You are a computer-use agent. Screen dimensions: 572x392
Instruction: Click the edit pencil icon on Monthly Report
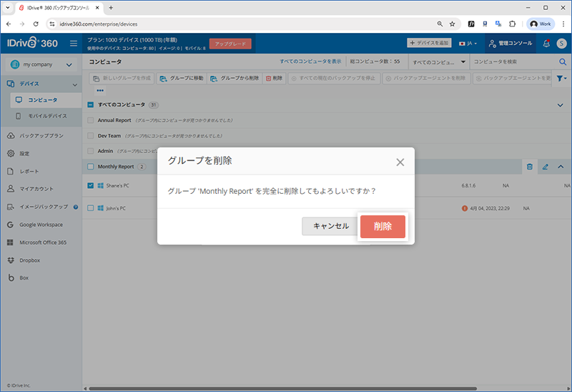[x=545, y=167]
